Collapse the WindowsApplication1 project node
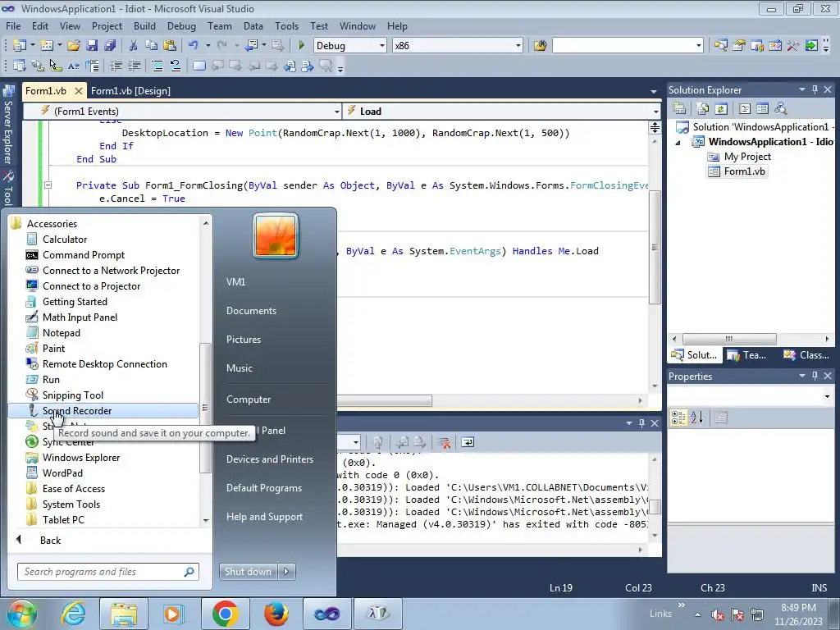Screen dimensions: 840x630 [x=678, y=143]
